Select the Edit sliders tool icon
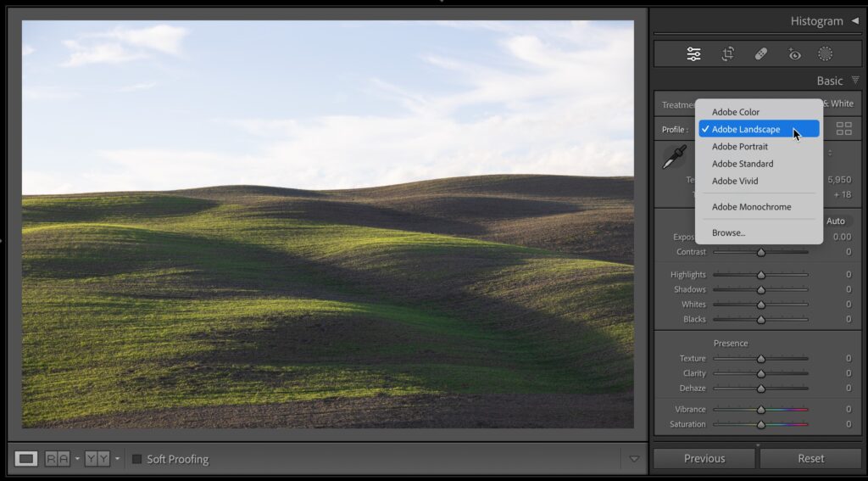The height and width of the screenshot is (481, 868). pos(693,54)
